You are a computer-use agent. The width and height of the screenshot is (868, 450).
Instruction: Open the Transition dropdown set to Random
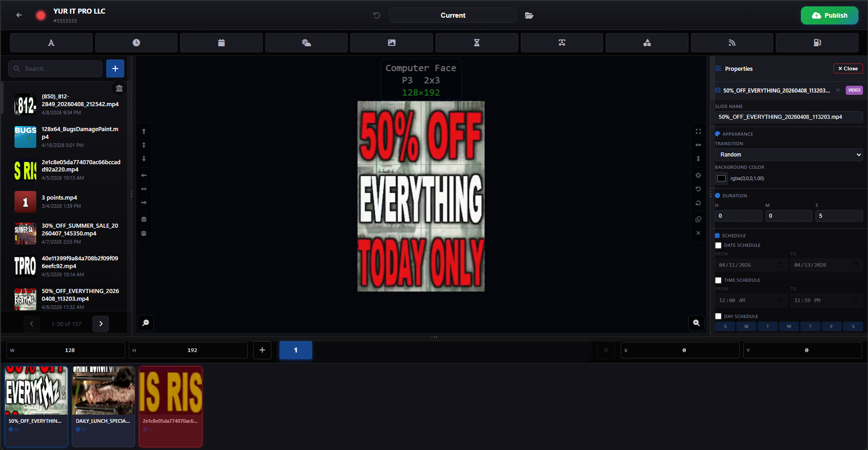pyautogui.click(x=789, y=155)
